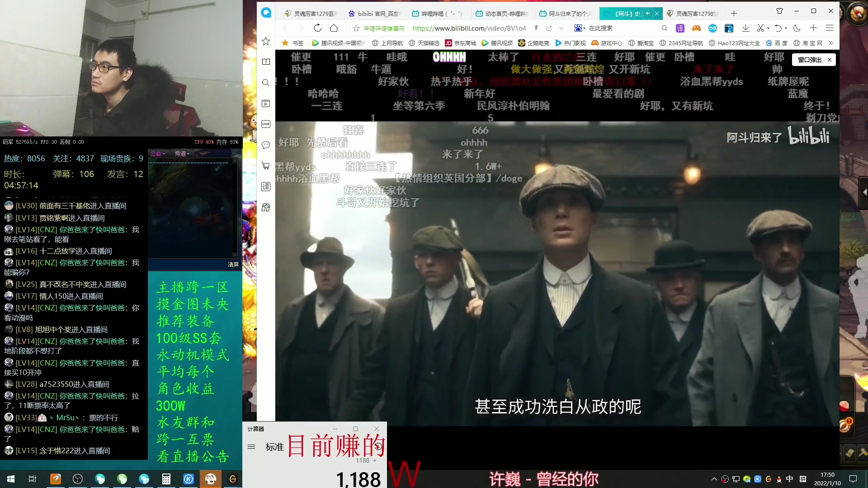
Task: Open Windows notification center
Action: [853, 479]
